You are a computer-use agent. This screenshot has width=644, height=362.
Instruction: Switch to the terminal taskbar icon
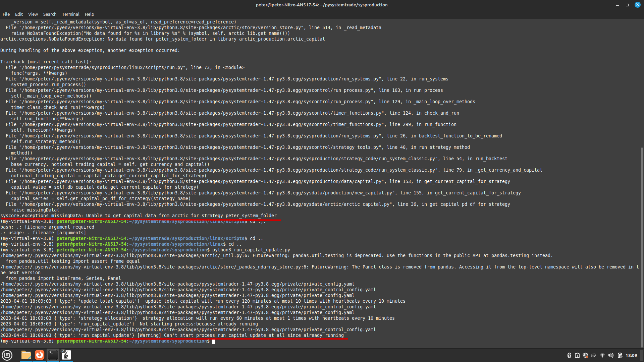click(x=53, y=355)
